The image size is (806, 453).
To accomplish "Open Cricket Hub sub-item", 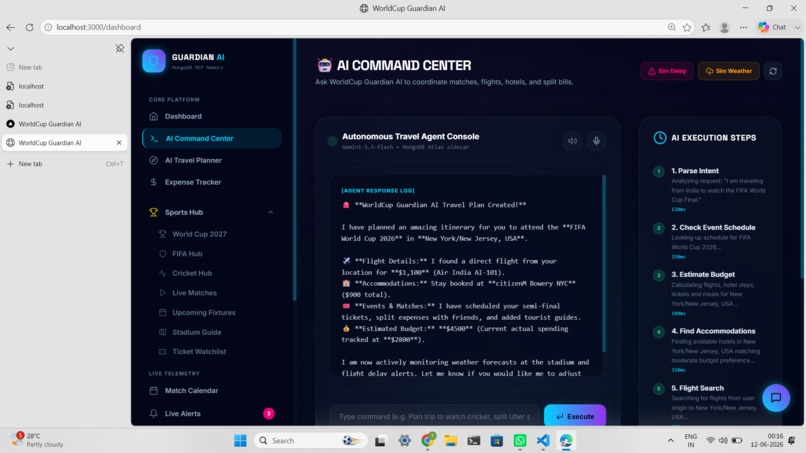I will pos(192,273).
